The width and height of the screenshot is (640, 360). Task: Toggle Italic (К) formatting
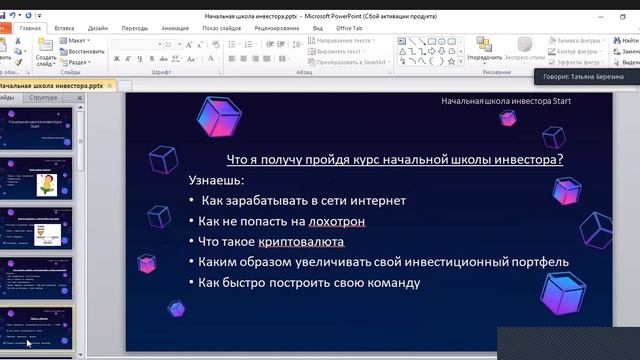point(128,59)
